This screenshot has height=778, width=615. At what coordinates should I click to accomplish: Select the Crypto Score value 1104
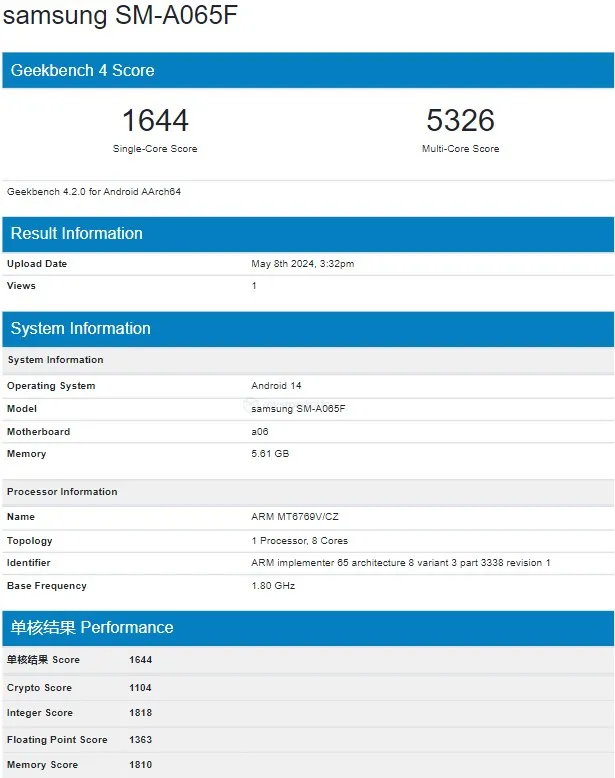coord(140,688)
